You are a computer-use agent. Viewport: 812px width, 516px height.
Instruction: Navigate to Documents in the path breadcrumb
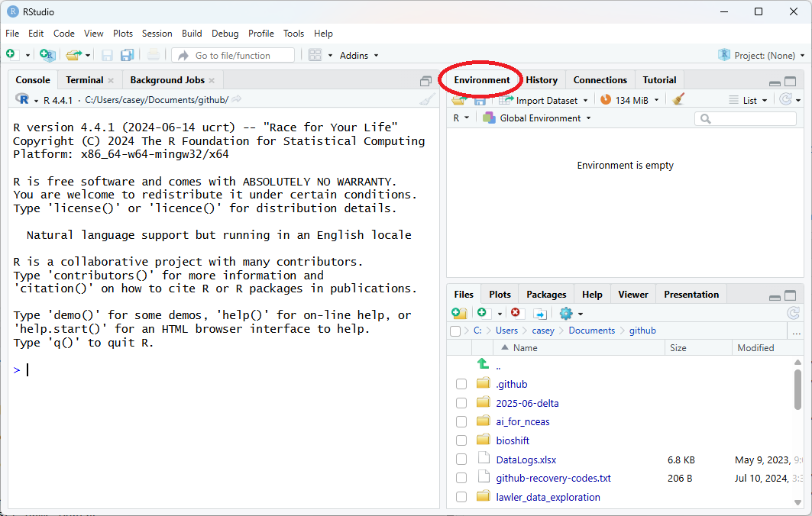coord(591,331)
